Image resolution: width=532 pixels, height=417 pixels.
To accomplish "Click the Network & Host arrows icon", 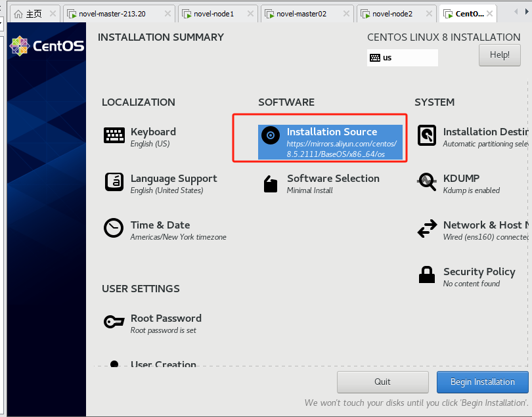I will 427,229.
